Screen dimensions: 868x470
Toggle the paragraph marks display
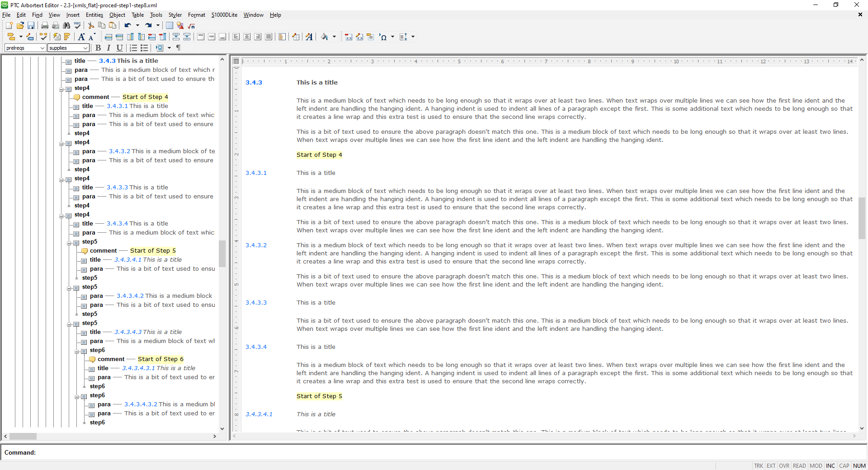click(178, 48)
